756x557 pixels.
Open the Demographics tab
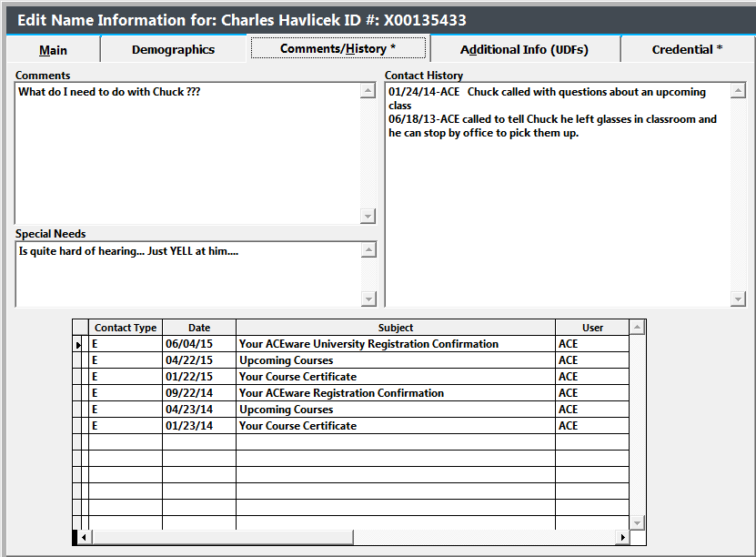[x=173, y=50]
